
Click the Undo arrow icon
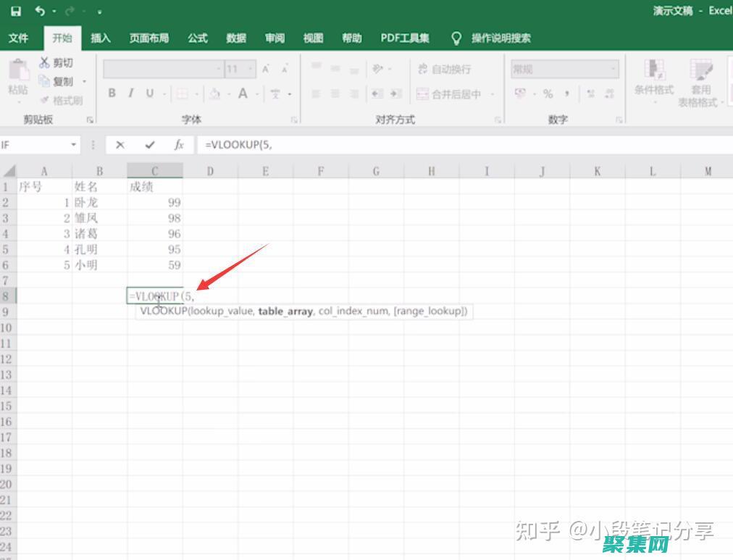tap(40, 11)
